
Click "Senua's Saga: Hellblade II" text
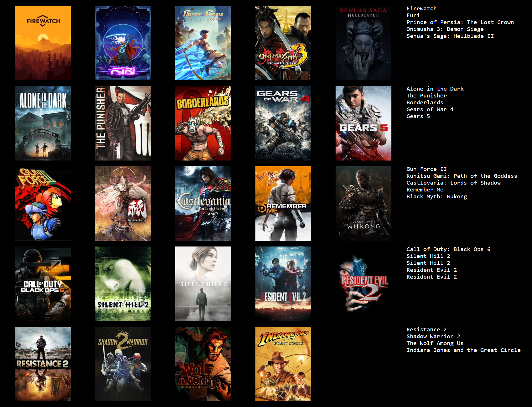pos(450,36)
